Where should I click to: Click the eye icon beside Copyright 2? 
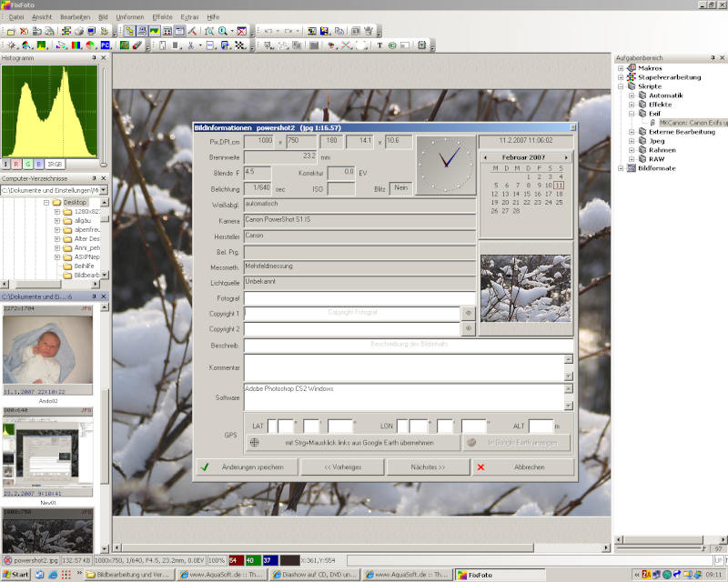[469, 328]
